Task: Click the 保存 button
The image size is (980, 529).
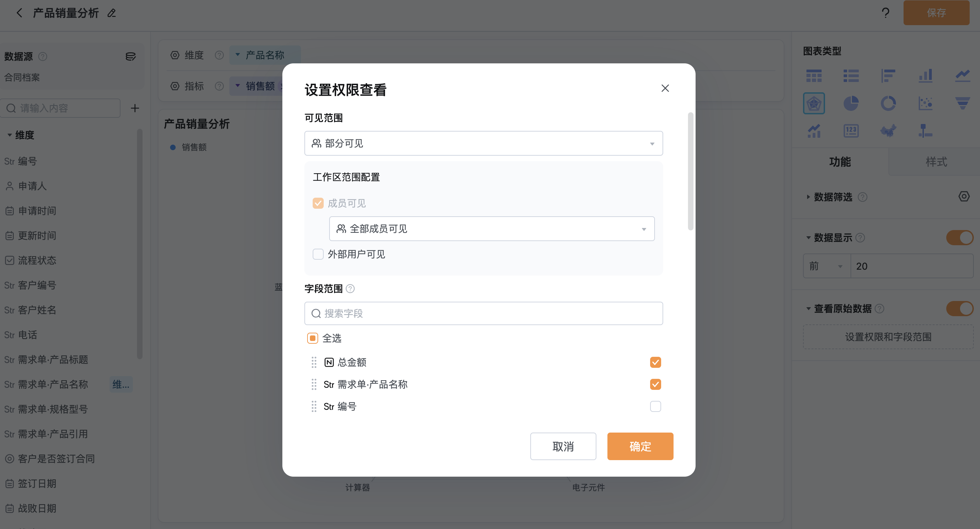Action: pos(936,12)
